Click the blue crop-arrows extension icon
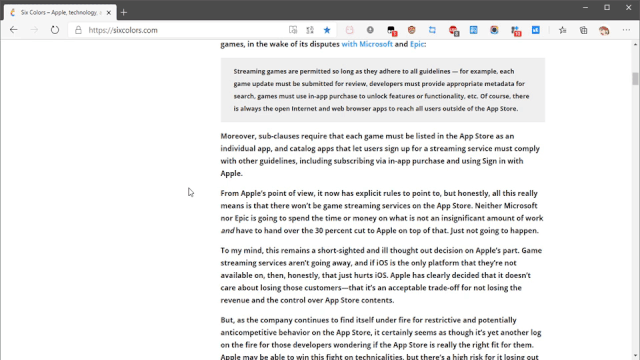Image resolution: width=640 pixels, height=360 pixels. [x=432, y=30]
